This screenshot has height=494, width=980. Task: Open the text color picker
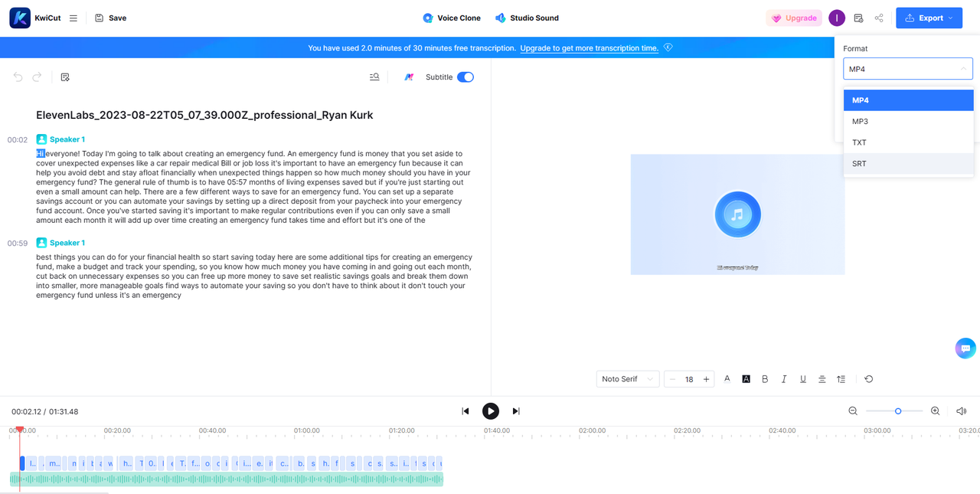727,378
